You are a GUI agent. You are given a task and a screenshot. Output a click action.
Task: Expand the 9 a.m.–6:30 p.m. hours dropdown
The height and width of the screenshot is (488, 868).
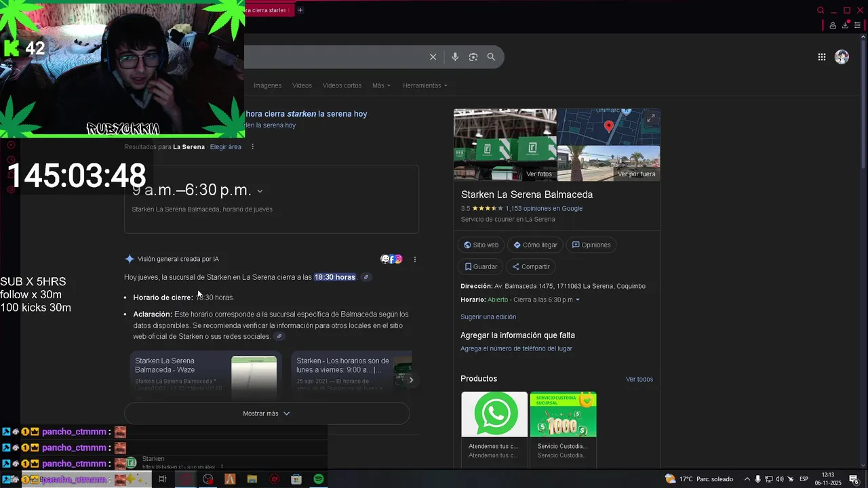tap(260, 191)
